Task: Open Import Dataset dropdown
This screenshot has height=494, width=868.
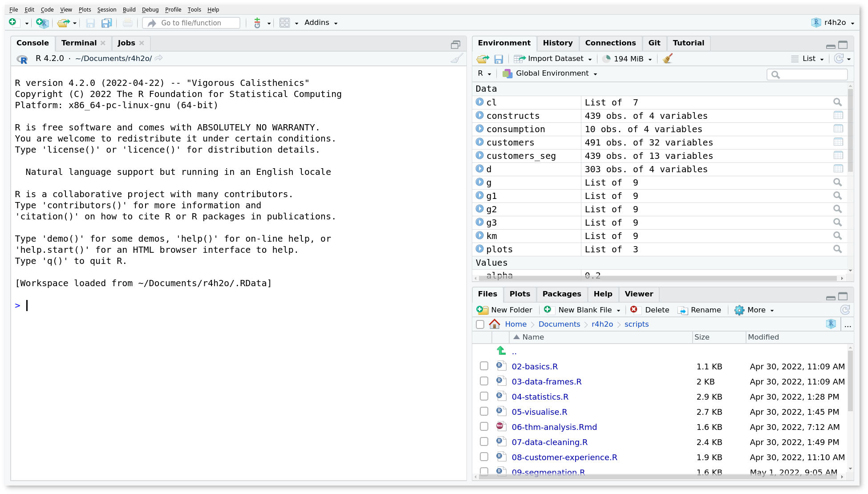Action: (x=553, y=59)
